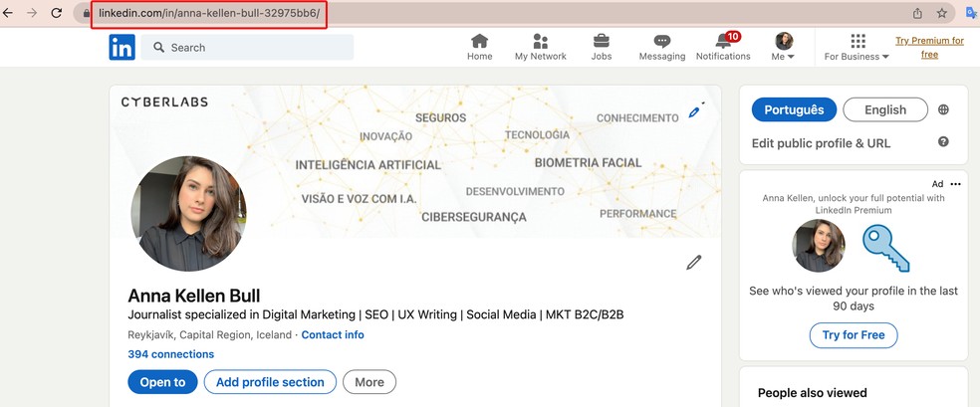Open Notifications bell with 10 badge
Screen dimensions: 980x407
tap(723, 42)
